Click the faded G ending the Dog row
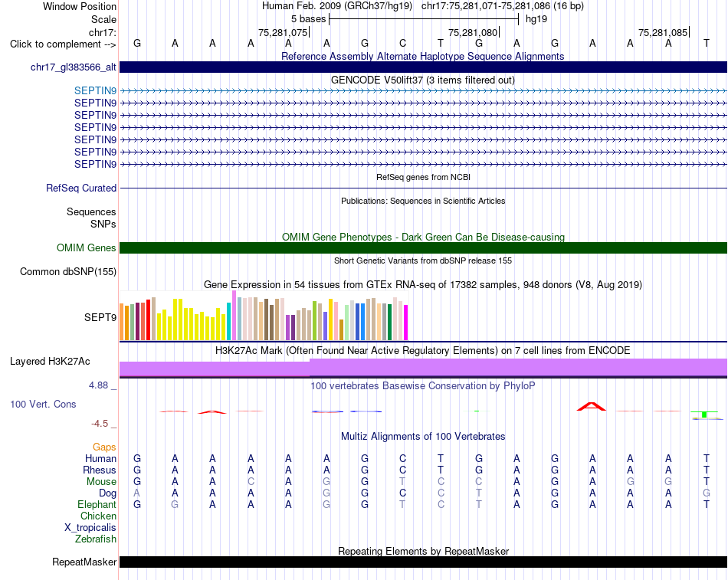The width and height of the screenshot is (728, 580). click(x=707, y=493)
